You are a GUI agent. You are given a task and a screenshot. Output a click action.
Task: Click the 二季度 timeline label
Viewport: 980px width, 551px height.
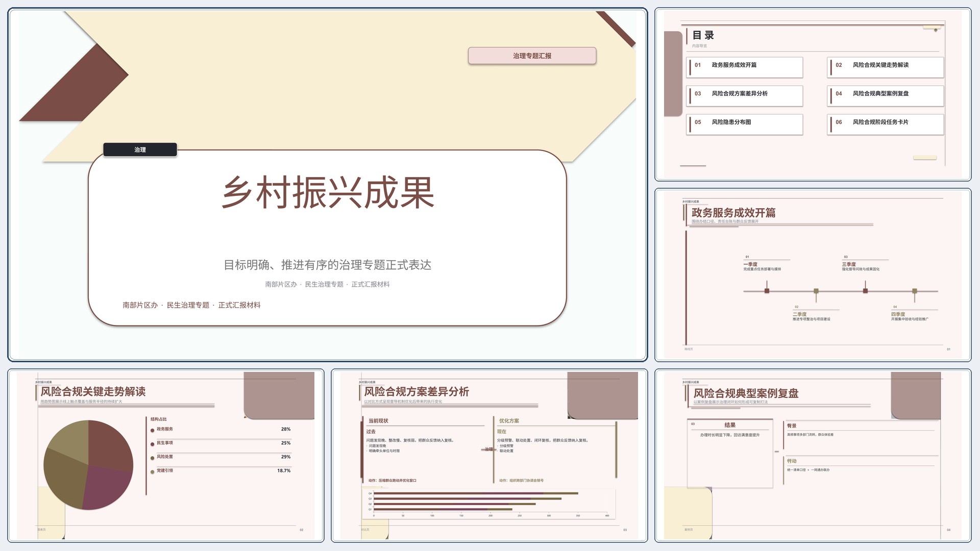[799, 314]
